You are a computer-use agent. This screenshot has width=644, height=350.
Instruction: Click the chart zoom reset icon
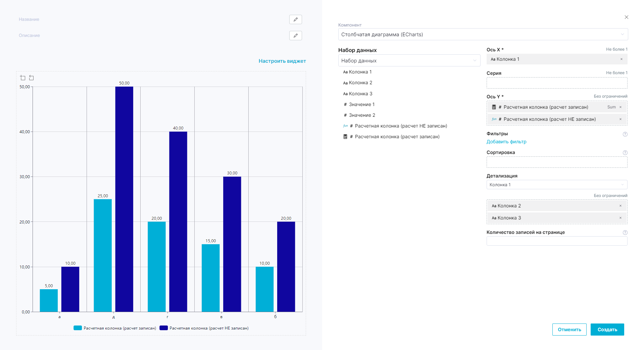click(x=31, y=78)
